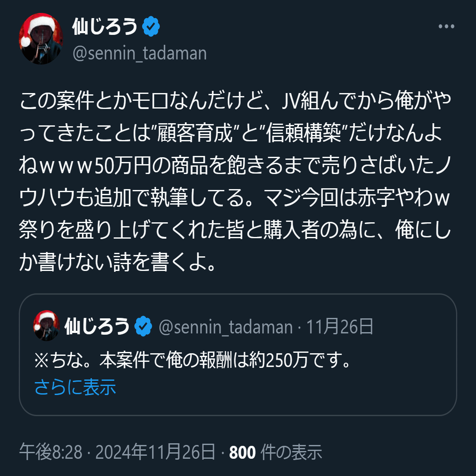Click the quoted post's 11月26日 date
The height and width of the screenshot is (476, 476).
click(340, 327)
